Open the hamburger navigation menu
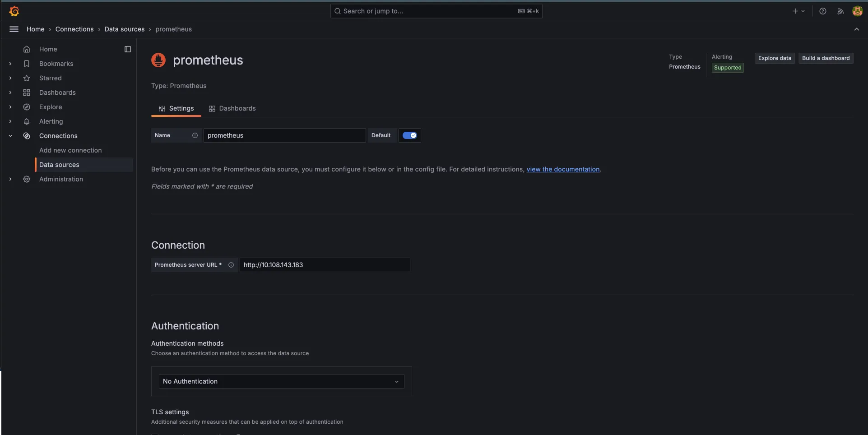 pos(14,29)
